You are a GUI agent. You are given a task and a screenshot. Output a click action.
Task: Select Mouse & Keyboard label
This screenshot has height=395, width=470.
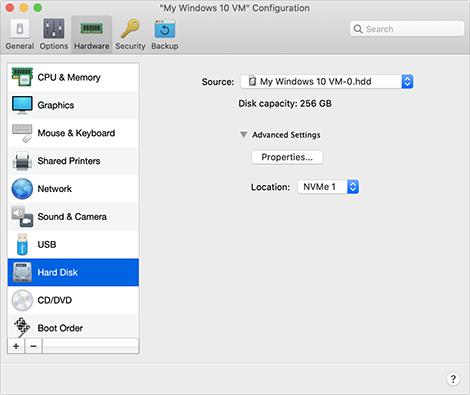coord(76,133)
